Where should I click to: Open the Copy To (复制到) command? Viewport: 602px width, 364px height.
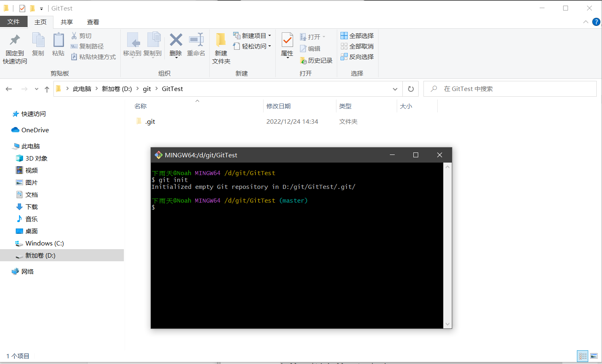coord(153,45)
